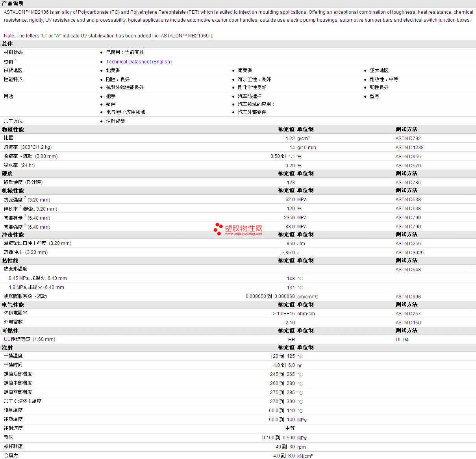Select the 产品说明 section header

(13, 3)
